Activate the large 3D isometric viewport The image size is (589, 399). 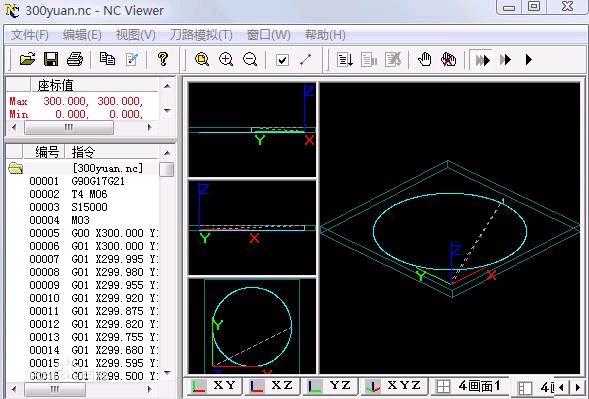click(x=450, y=228)
